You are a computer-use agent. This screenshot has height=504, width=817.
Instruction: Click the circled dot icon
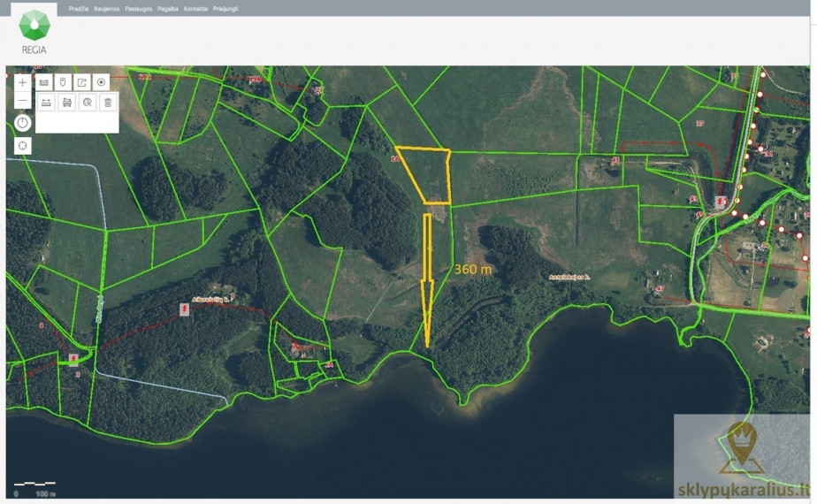pos(101,82)
